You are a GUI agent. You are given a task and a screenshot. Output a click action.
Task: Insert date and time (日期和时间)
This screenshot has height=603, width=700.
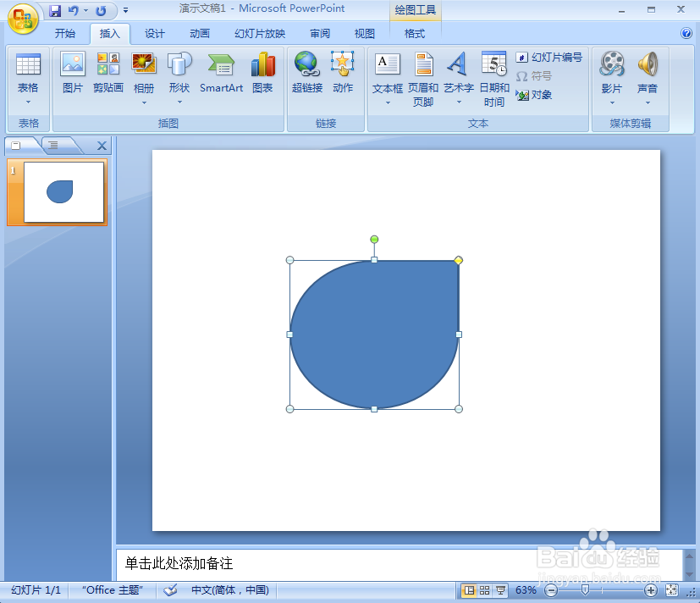(x=494, y=80)
